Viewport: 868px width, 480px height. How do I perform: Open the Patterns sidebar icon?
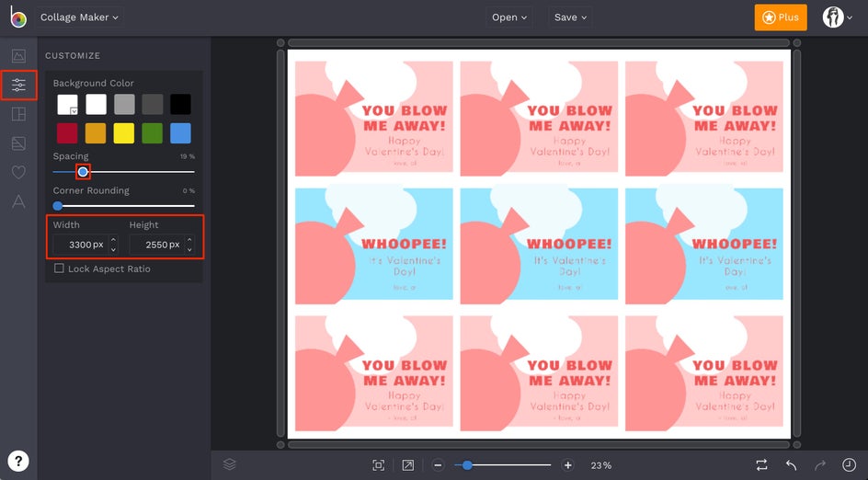pos(18,143)
